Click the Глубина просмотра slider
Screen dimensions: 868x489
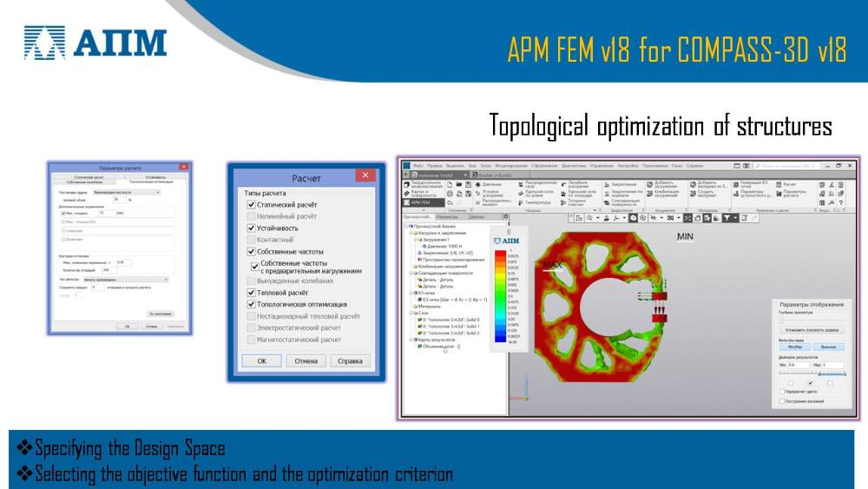point(809,320)
